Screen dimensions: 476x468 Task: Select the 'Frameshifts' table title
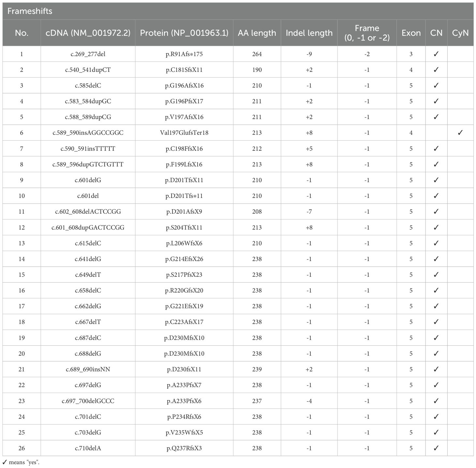(x=30, y=11)
